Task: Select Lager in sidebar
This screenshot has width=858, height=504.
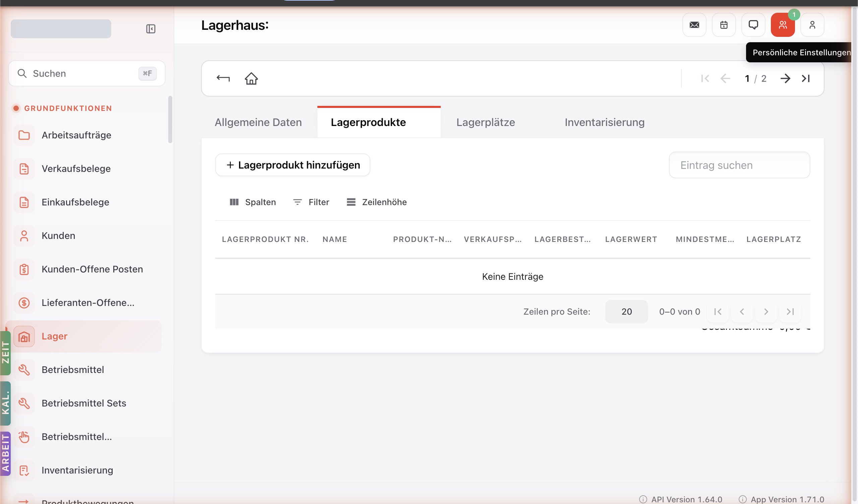Action: (83, 336)
